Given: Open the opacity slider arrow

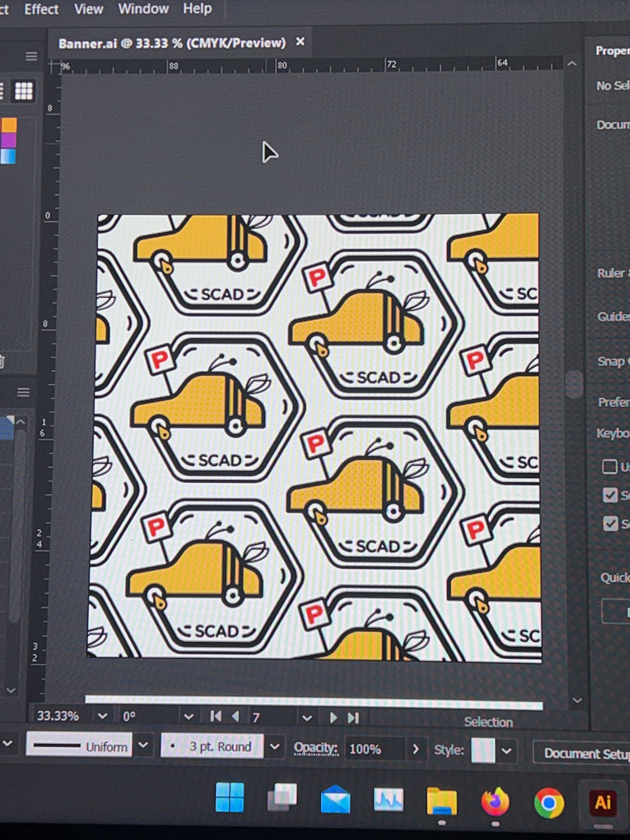Looking at the screenshot, I should [416, 749].
